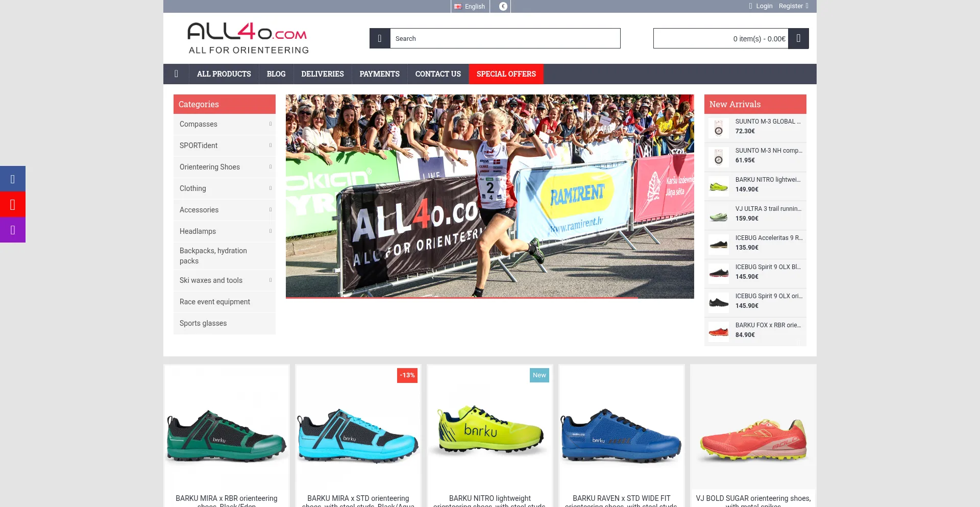Open the euro currency selector
The height and width of the screenshot is (507, 980).
[x=503, y=6]
